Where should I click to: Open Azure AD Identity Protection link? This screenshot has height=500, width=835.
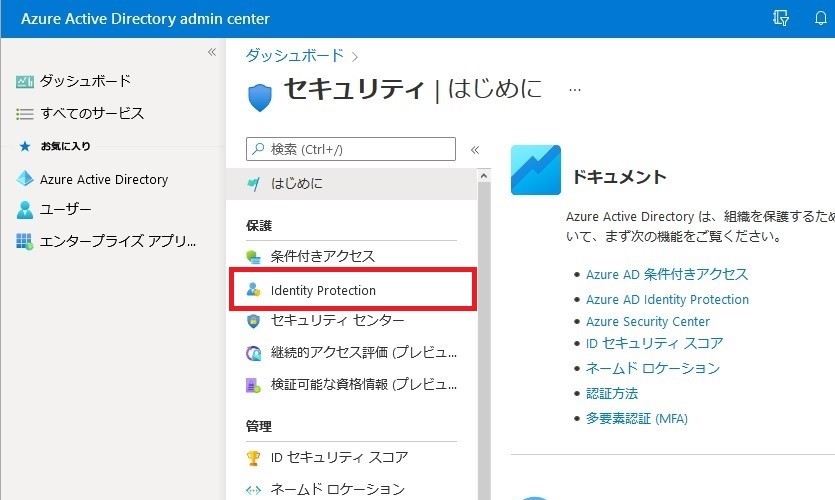tap(667, 300)
